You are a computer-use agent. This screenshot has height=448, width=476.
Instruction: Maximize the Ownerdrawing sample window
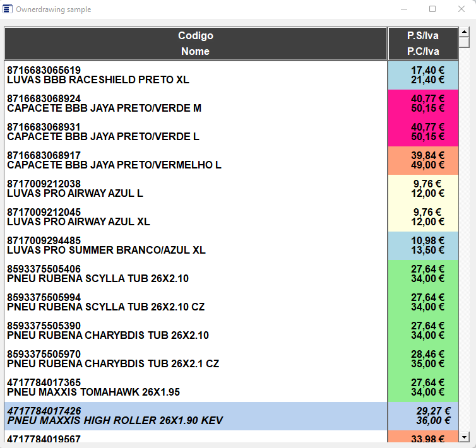[x=432, y=9]
